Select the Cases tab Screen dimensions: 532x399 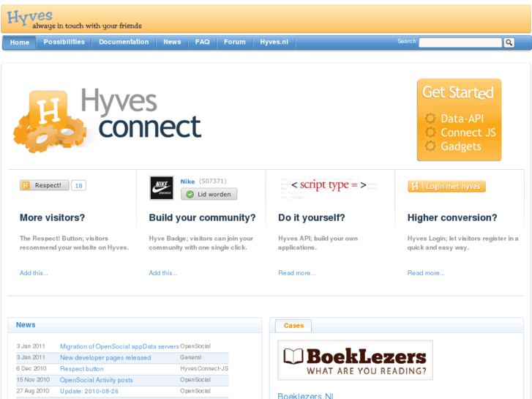[293, 326]
